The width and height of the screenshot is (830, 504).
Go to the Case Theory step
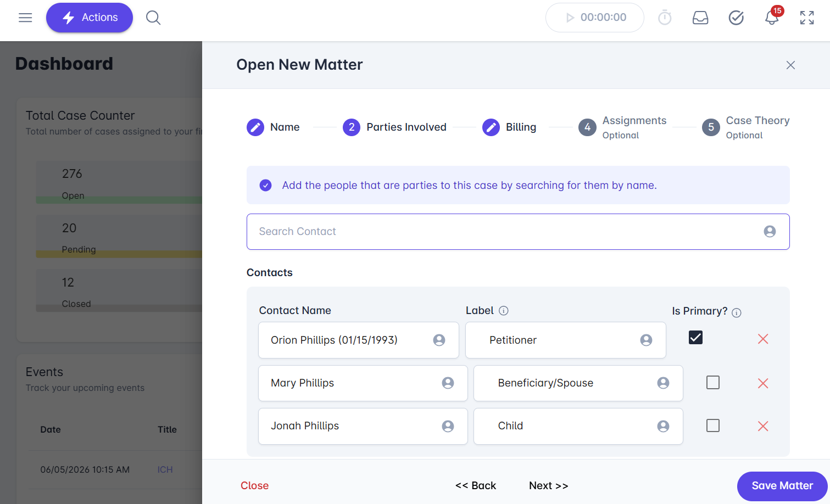(x=746, y=127)
